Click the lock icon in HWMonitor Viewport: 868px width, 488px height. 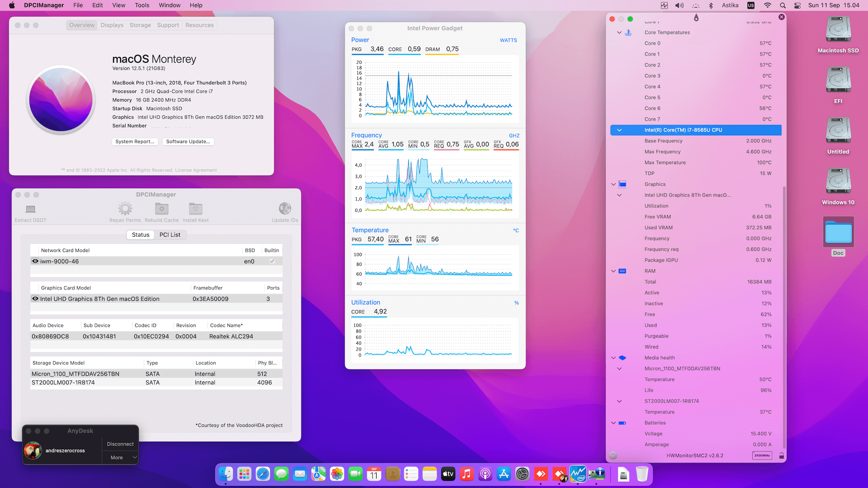781,455
